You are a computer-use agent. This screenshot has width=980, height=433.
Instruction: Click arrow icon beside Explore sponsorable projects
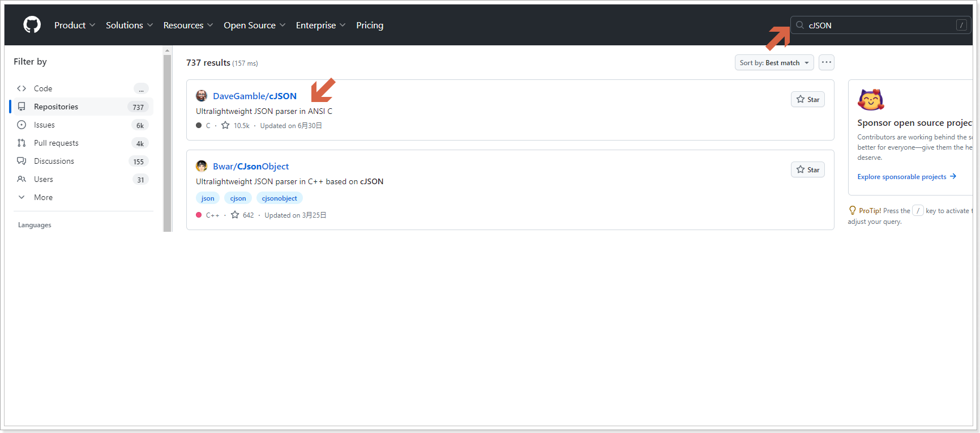click(953, 176)
